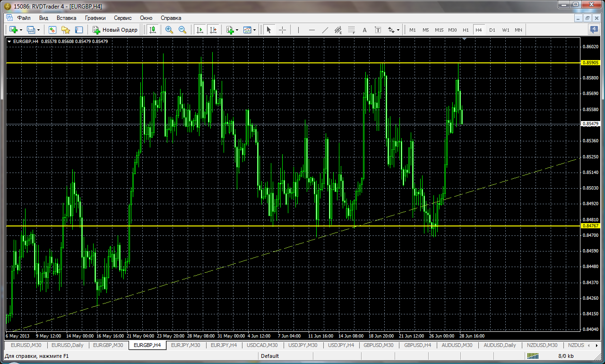Viewport: 605px width, 364px height.
Task: Select the Trendline drawing tool
Action: [x=325, y=30]
